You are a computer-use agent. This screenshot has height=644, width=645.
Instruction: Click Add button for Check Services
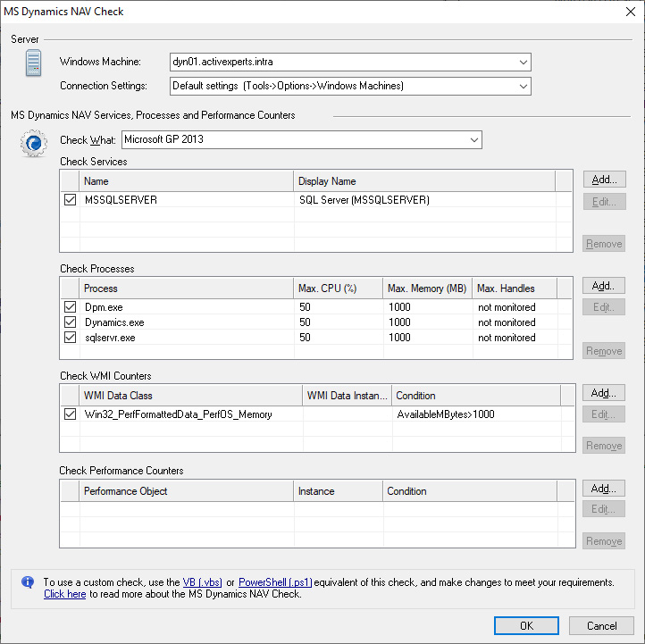coord(604,180)
